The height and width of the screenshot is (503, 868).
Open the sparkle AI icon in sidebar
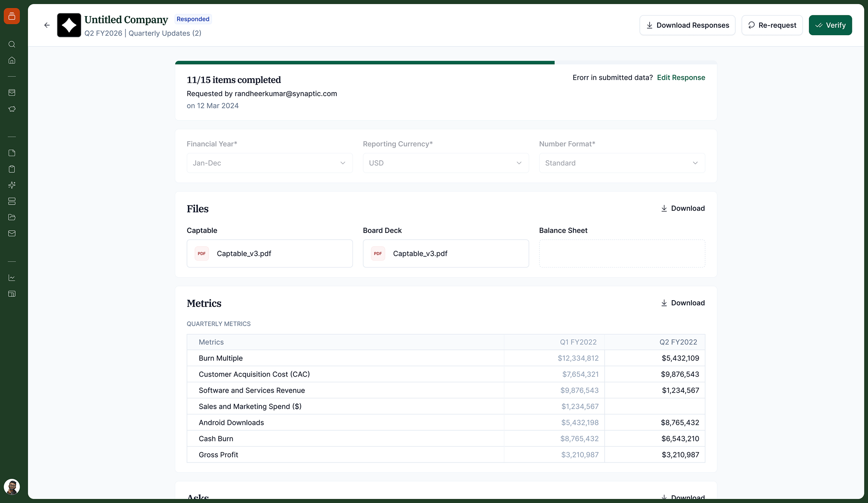(12, 185)
